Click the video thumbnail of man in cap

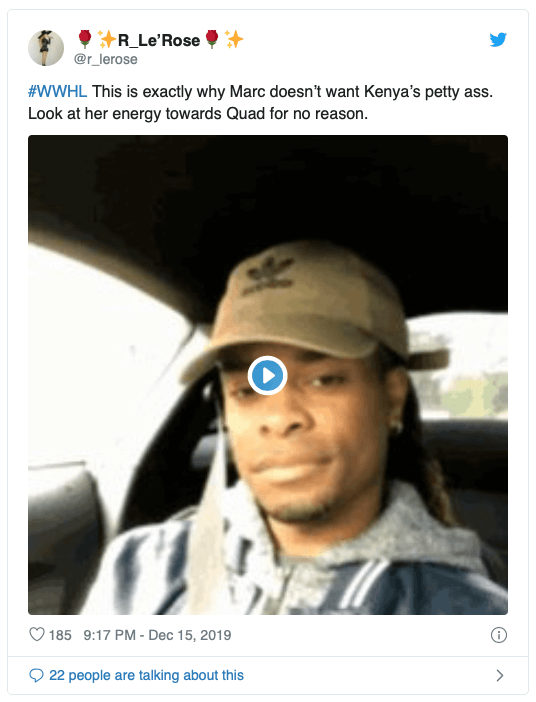click(x=268, y=375)
